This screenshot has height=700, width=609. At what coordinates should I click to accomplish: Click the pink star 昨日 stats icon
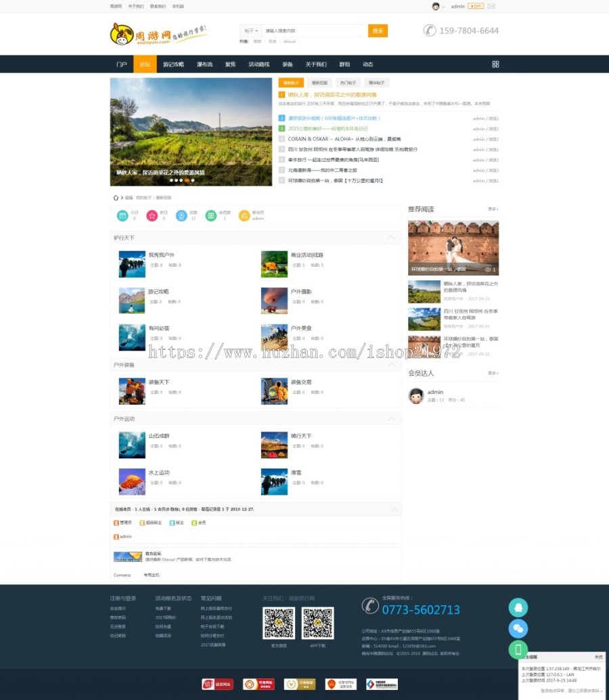(x=152, y=216)
